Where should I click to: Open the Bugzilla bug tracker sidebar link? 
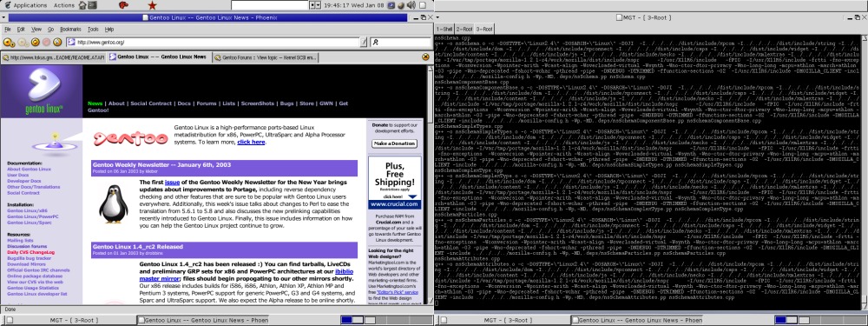coord(30,258)
